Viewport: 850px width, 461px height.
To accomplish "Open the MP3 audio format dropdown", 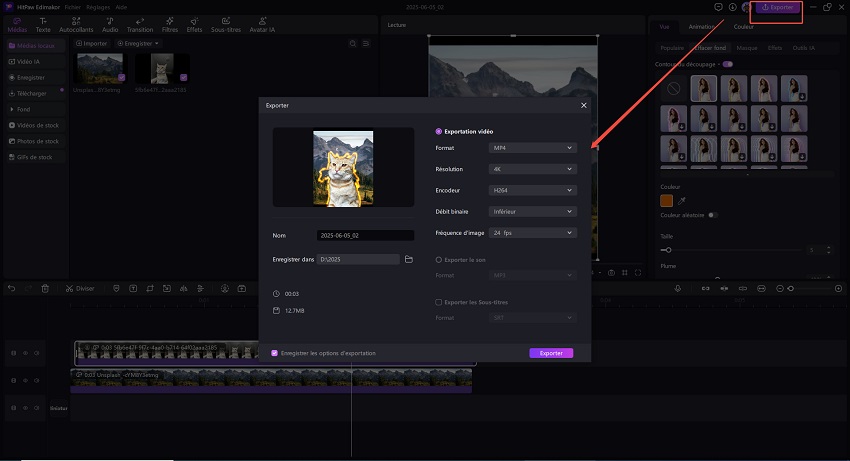I will pyautogui.click(x=532, y=275).
